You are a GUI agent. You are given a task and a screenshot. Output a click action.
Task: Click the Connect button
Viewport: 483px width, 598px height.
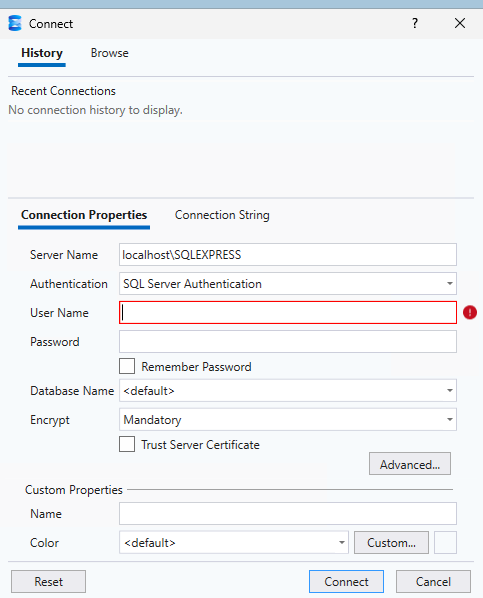pos(346,582)
